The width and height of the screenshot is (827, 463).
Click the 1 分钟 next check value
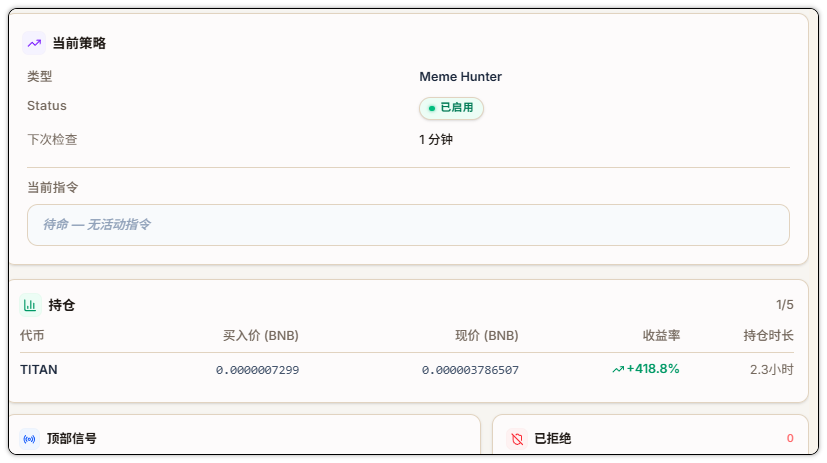click(436, 140)
